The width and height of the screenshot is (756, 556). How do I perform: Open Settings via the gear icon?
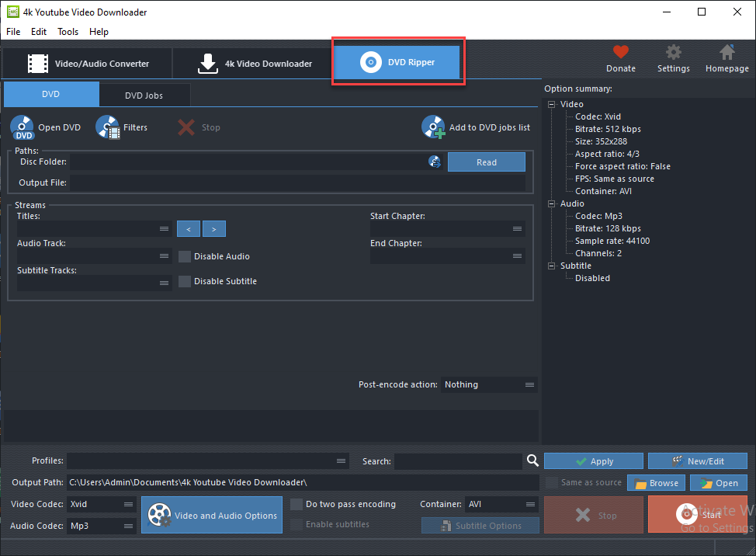point(673,53)
